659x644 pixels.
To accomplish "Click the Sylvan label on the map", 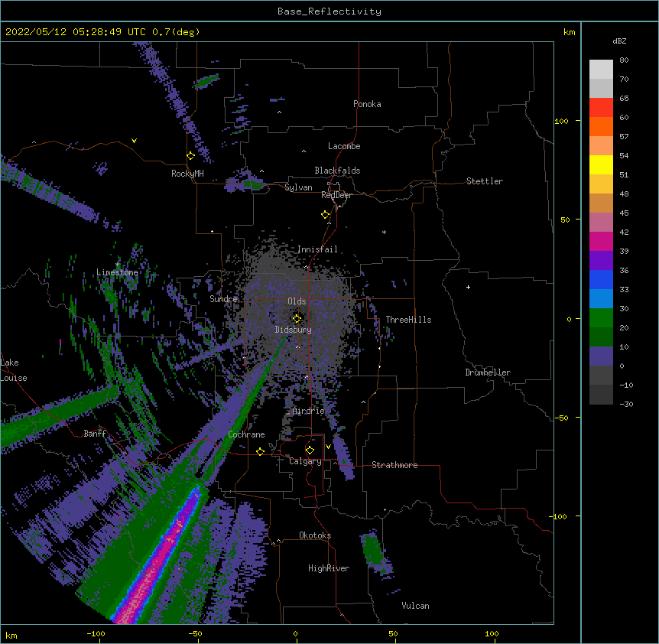I will coord(298,187).
